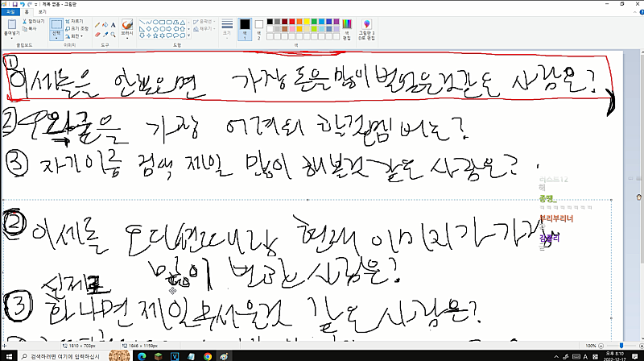Click the rectangular Select tool icon
644x361 pixels.
click(x=56, y=24)
